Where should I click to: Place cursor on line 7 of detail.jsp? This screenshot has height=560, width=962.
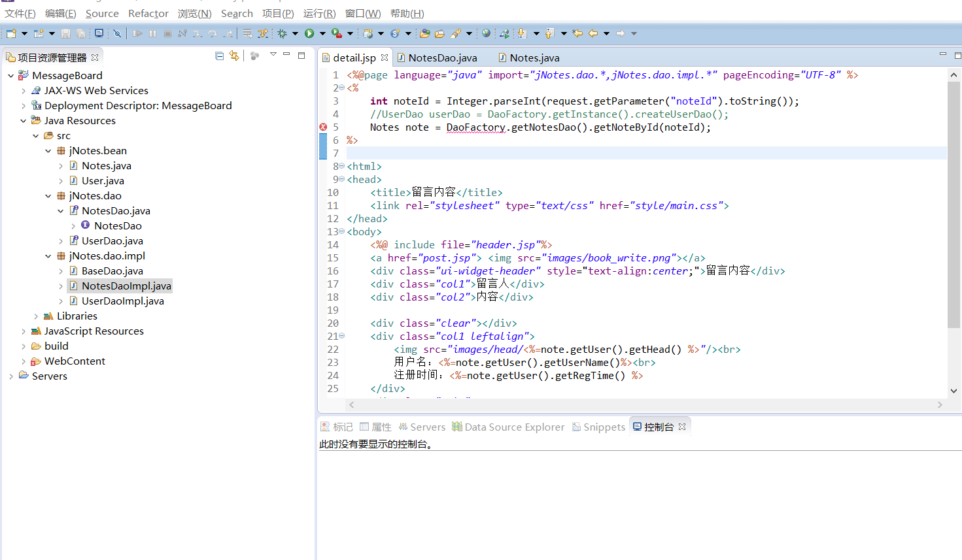click(646, 154)
